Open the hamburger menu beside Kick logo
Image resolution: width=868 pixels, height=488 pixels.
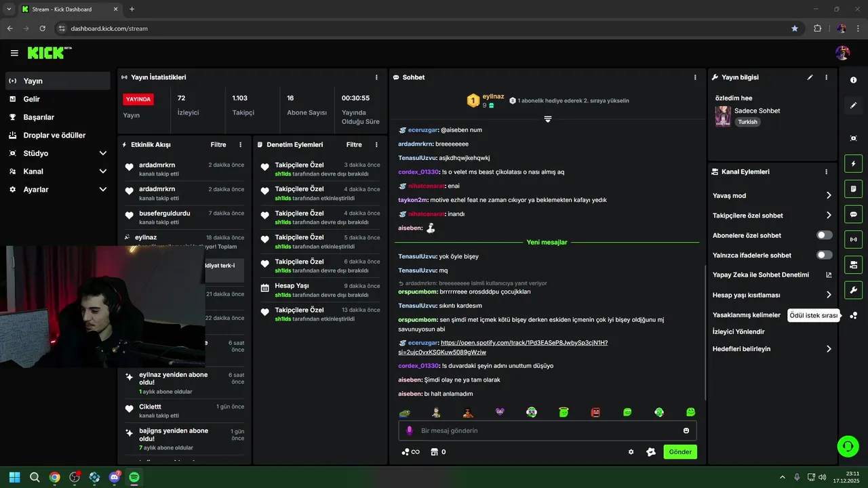coord(14,53)
